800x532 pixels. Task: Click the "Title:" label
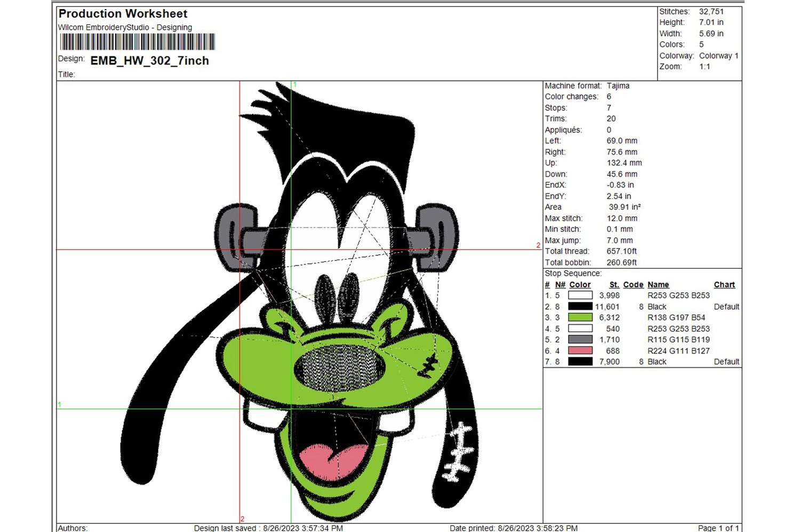pyautogui.click(x=67, y=75)
